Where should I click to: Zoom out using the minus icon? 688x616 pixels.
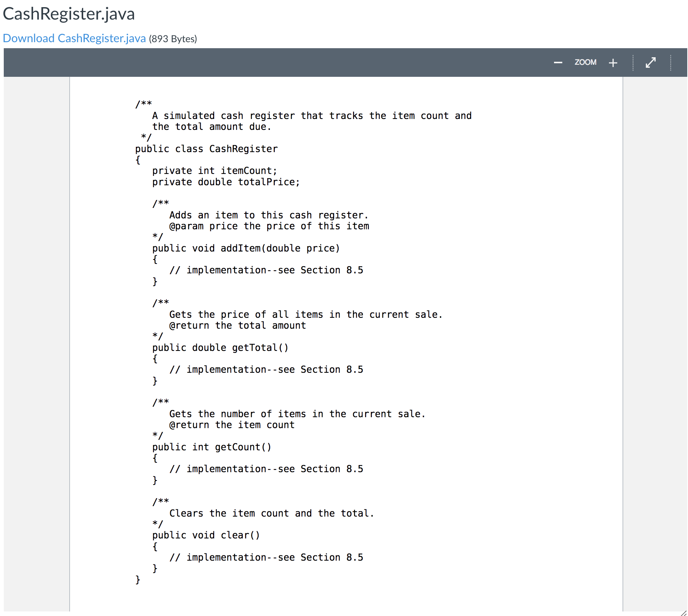point(558,63)
